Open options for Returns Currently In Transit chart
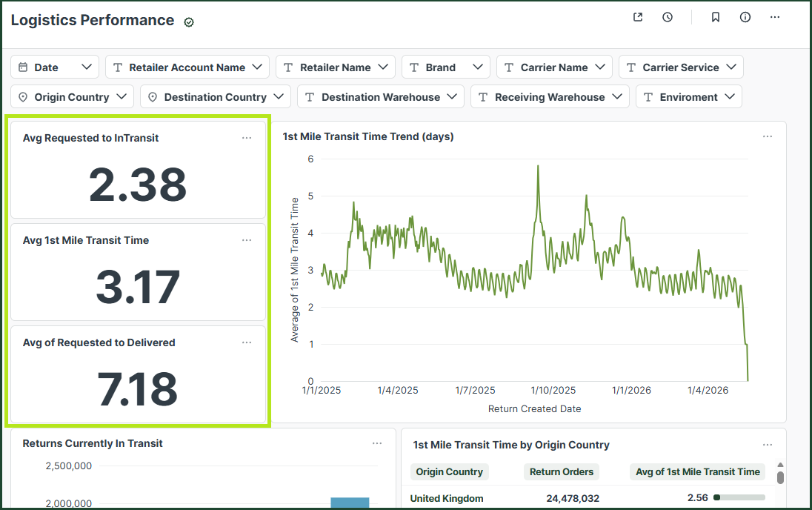 pyautogui.click(x=377, y=443)
